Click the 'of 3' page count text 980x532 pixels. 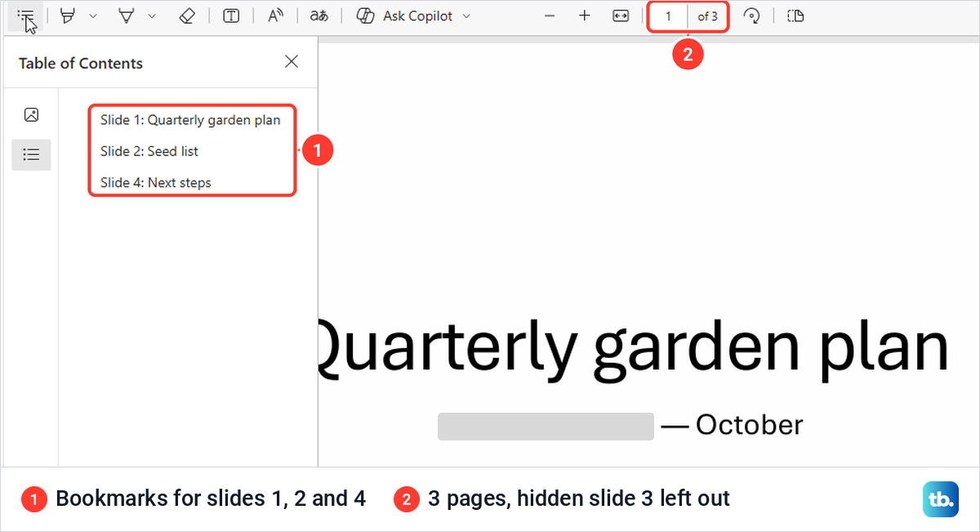(707, 16)
